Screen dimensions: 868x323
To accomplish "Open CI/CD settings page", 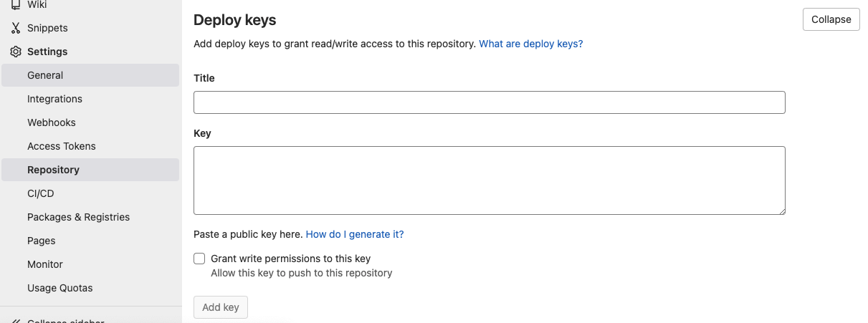I will [41, 193].
